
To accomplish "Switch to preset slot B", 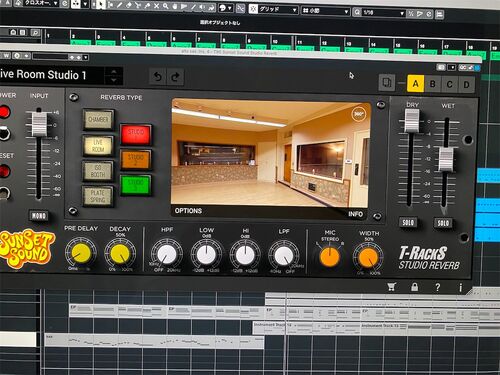I will click(433, 84).
